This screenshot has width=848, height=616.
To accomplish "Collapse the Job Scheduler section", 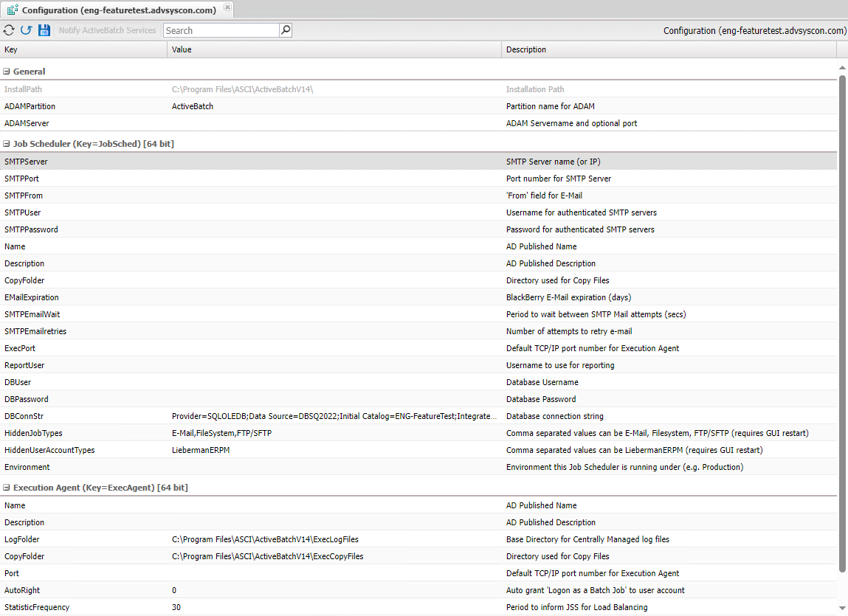I will (x=7, y=145).
